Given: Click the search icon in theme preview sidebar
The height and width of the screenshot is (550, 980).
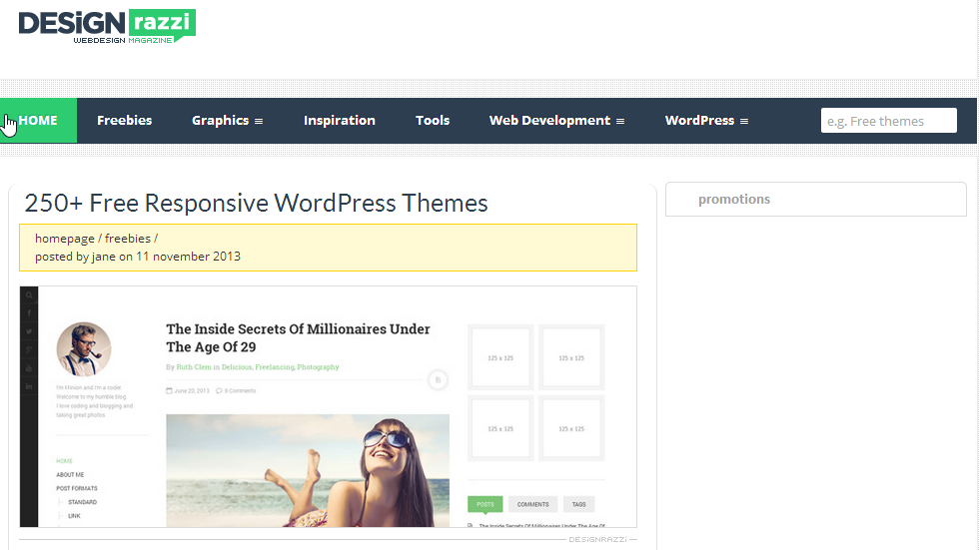Looking at the screenshot, I should coord(29,295).
